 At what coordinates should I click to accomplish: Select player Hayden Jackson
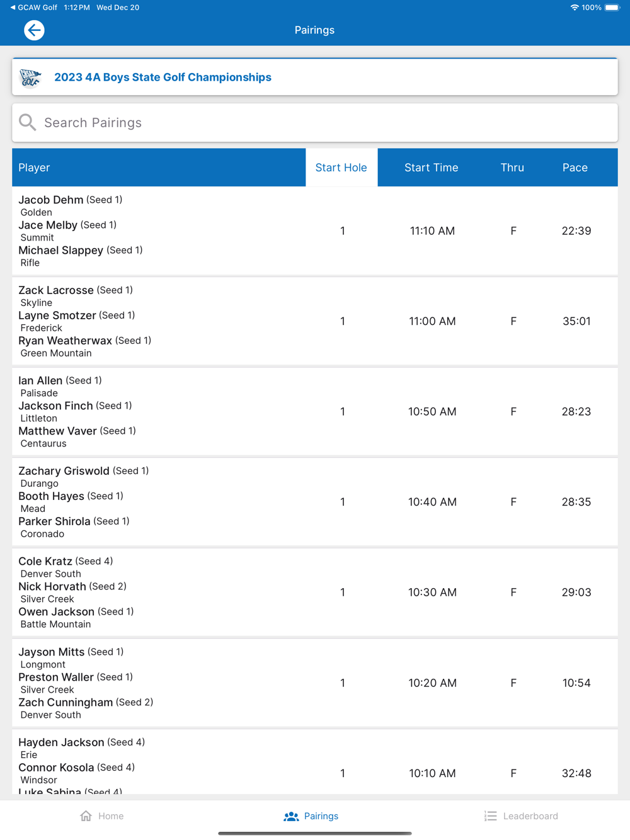61,742
